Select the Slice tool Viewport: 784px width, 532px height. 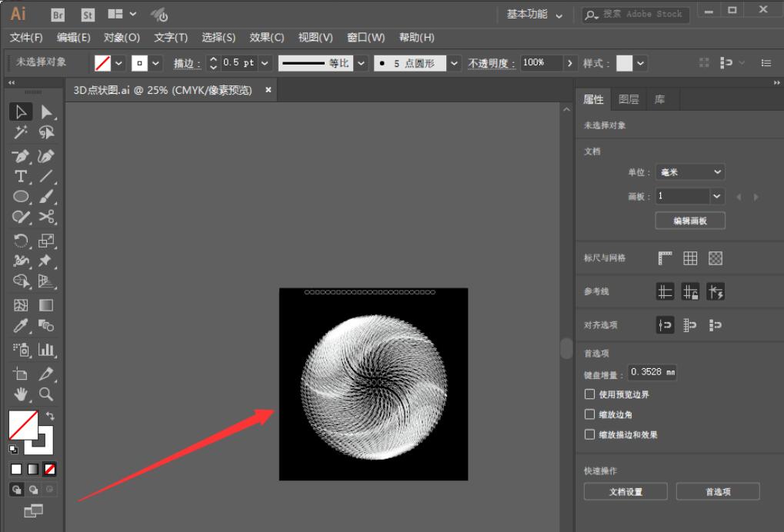click(46, 374)
